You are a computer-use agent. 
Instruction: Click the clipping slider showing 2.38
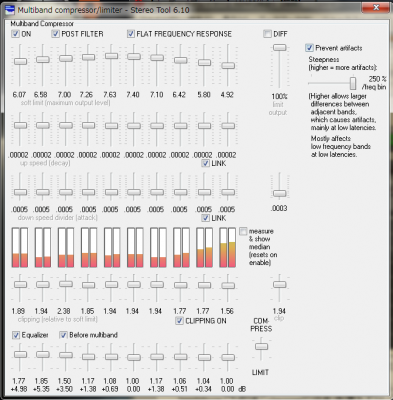point(66,284)
